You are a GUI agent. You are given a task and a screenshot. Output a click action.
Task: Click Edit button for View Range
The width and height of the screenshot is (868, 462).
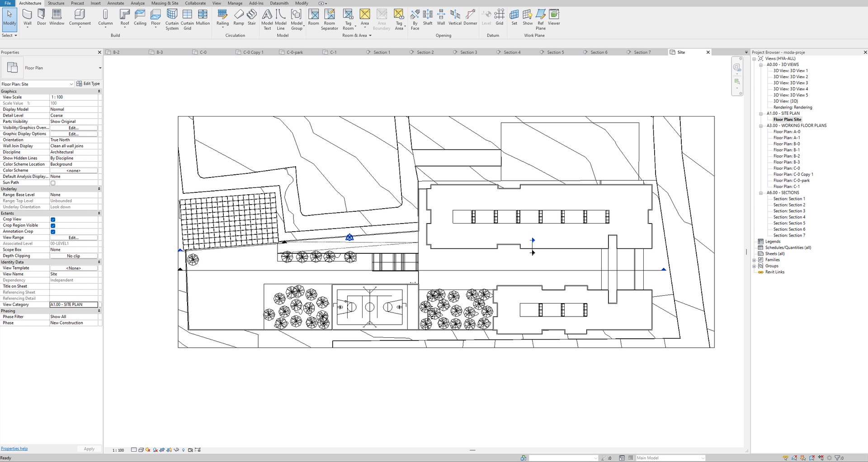[74, 238]
